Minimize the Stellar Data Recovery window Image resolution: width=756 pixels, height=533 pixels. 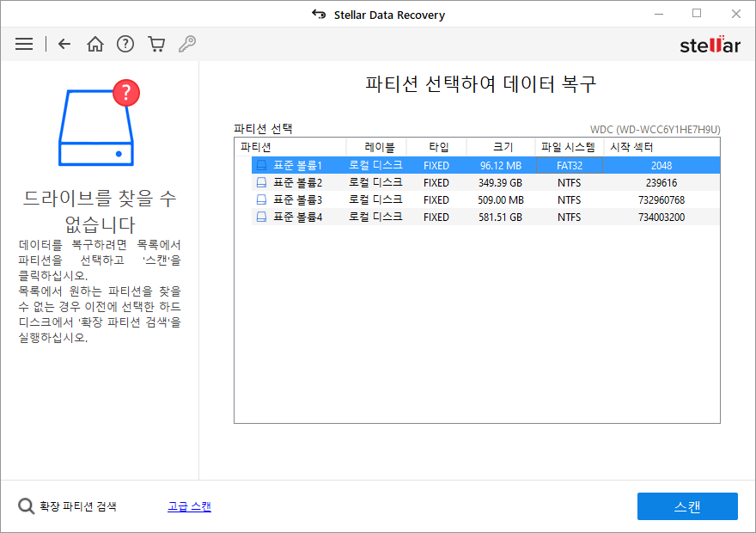(x=659, y=14)
